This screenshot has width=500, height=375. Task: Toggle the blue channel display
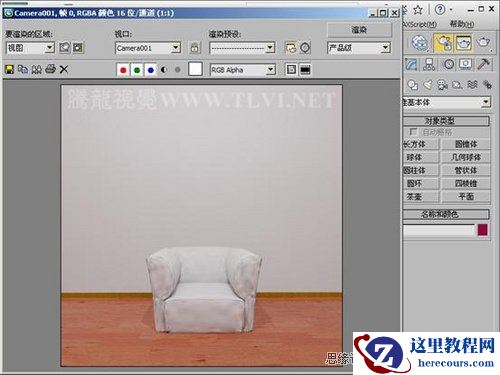(x=151, y=70)
